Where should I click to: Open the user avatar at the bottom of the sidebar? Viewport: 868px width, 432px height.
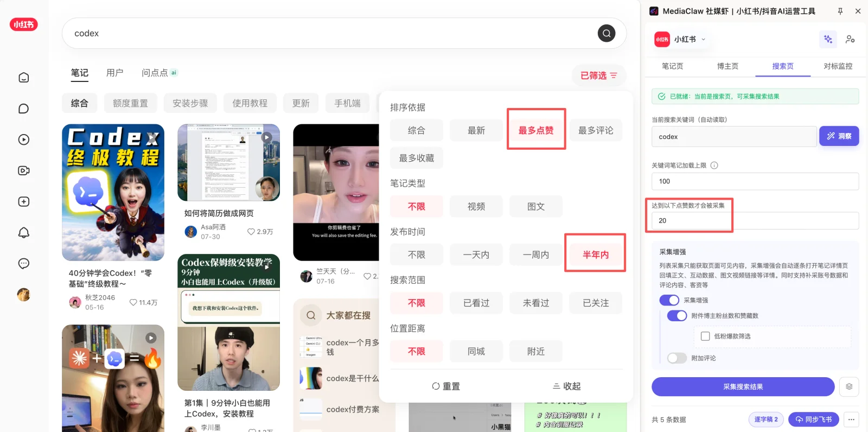tap(24, 295)
